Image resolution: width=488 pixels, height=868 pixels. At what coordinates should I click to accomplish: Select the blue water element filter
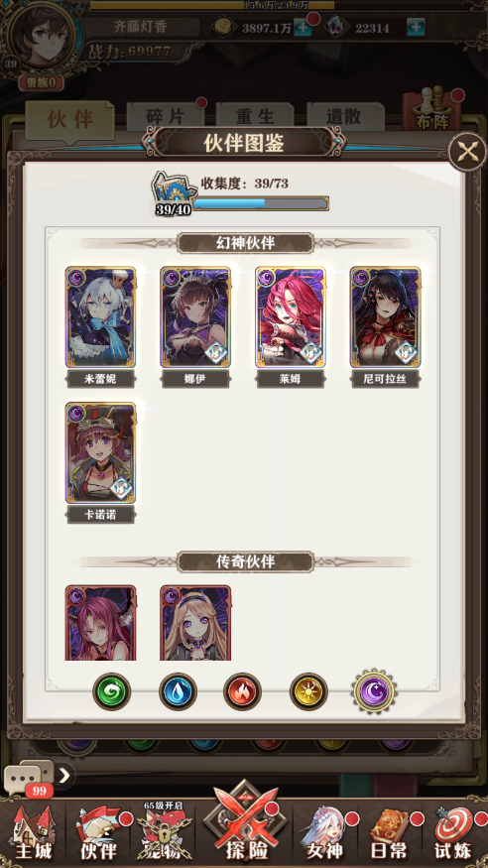179,691
